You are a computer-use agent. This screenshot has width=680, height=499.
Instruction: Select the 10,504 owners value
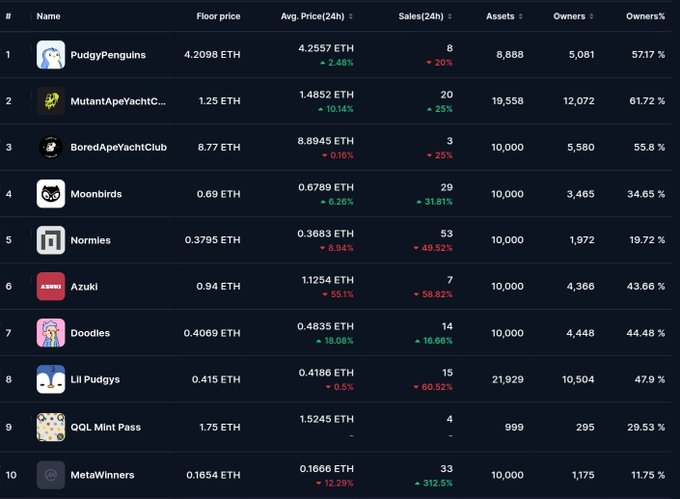click(578, 379)
